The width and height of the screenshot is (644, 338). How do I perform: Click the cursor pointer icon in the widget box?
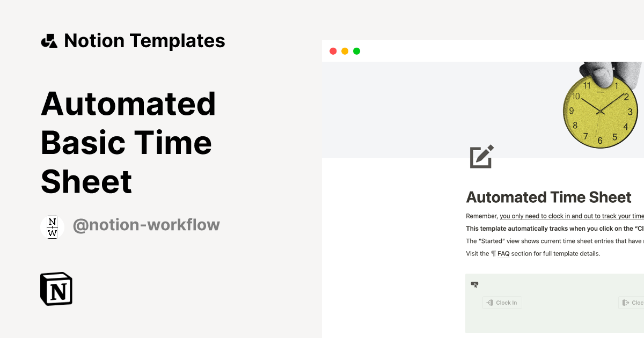coord(475,284)
